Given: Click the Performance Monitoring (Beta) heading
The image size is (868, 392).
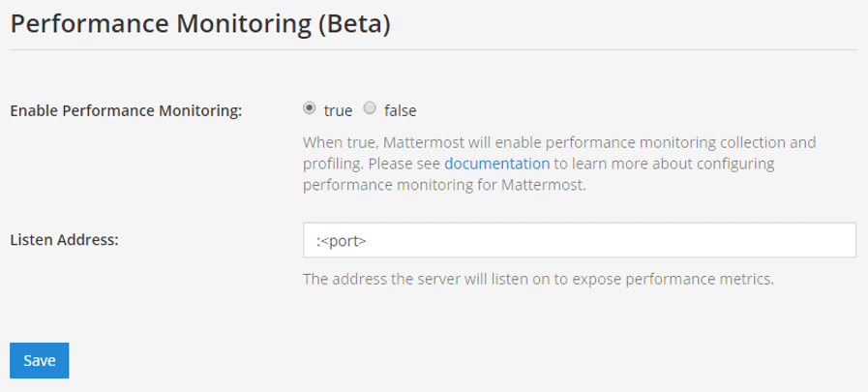Looking at the screenshot, I should tap(199, 24).
